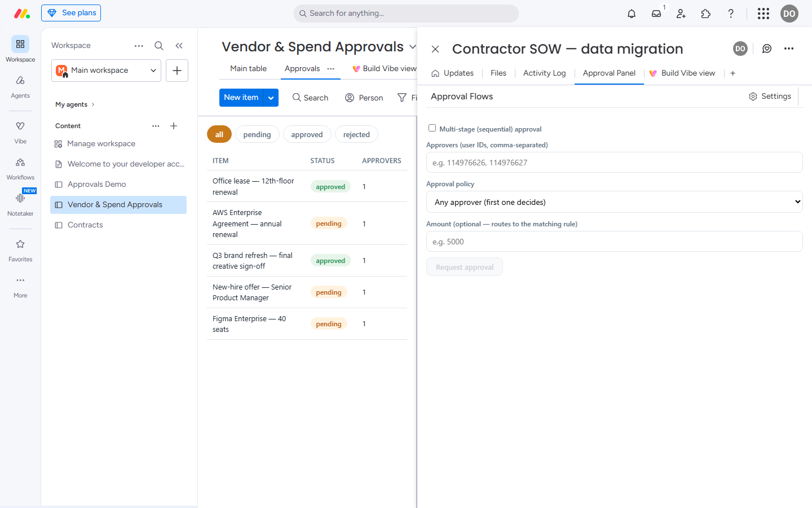Image resolution: width=812 pixels, height=508 pixels.
Task: Open item conversation chat icon
Action: click(767, 49)
